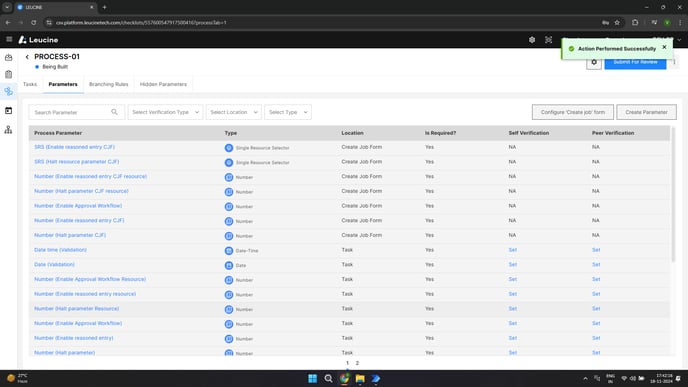688x387 pixels.
Task: Click type icon in Number (Halt parameter Resource) row
Action: click(229, 309)
